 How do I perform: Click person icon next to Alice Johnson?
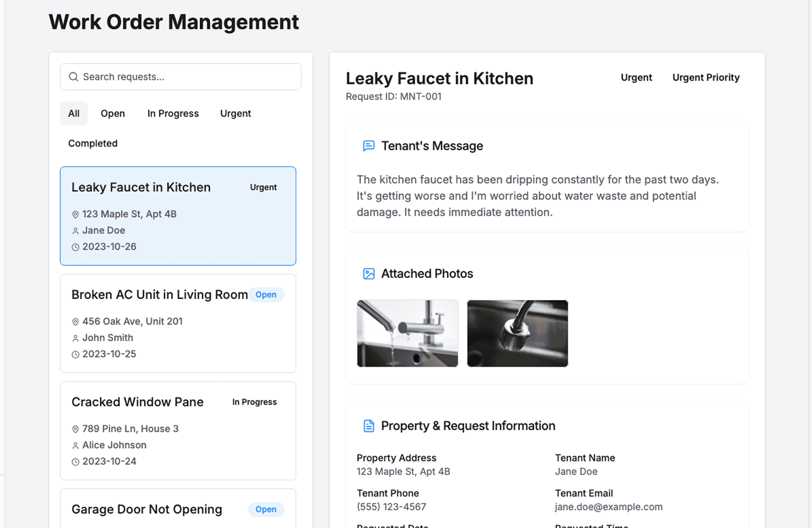pos(75,445)
